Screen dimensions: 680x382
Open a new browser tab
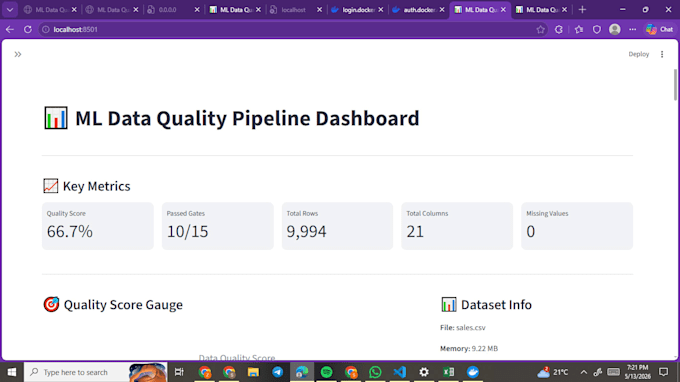(582, 10)
